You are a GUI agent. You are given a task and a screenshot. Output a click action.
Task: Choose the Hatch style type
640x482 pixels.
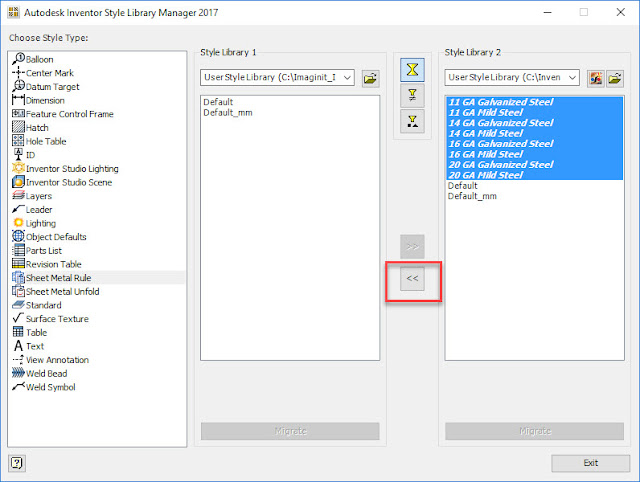pos(30,128)
